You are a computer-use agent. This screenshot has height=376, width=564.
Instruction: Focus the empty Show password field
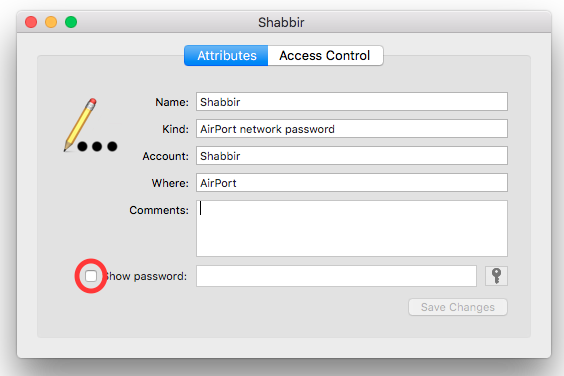point(336,276)
